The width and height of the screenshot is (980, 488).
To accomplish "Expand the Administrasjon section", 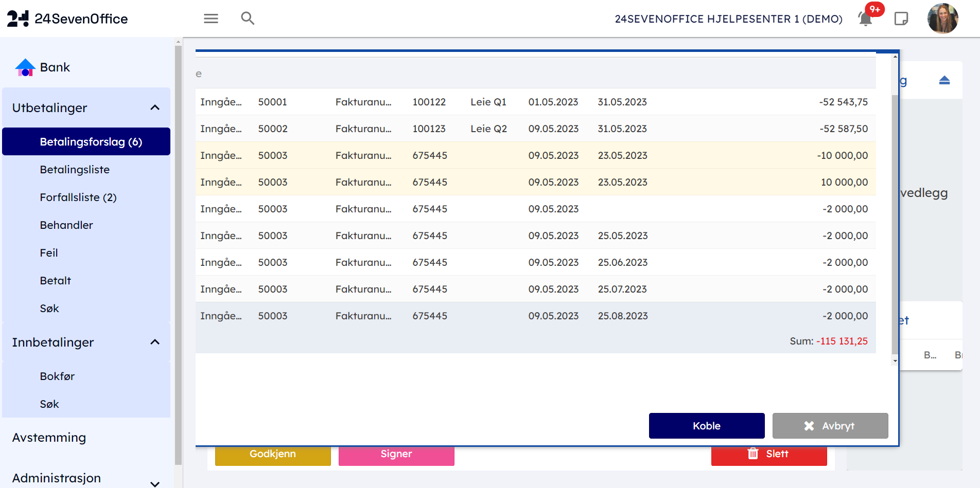I will point(155,483).
